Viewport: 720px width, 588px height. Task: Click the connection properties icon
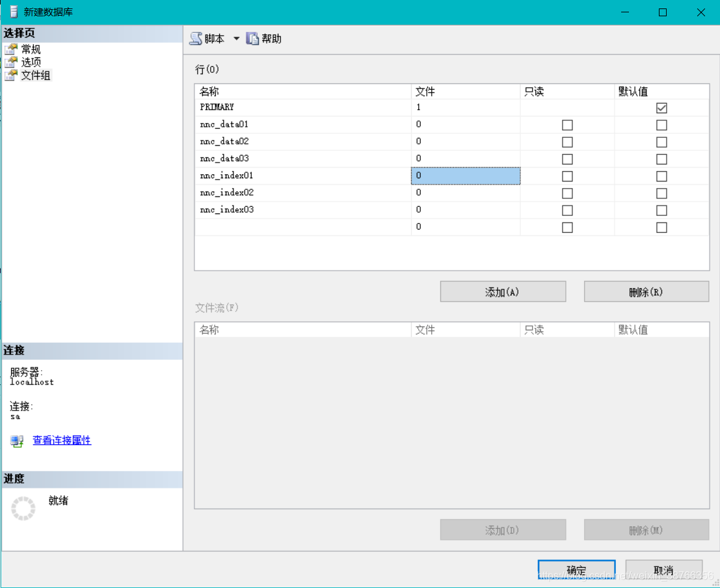17,441
